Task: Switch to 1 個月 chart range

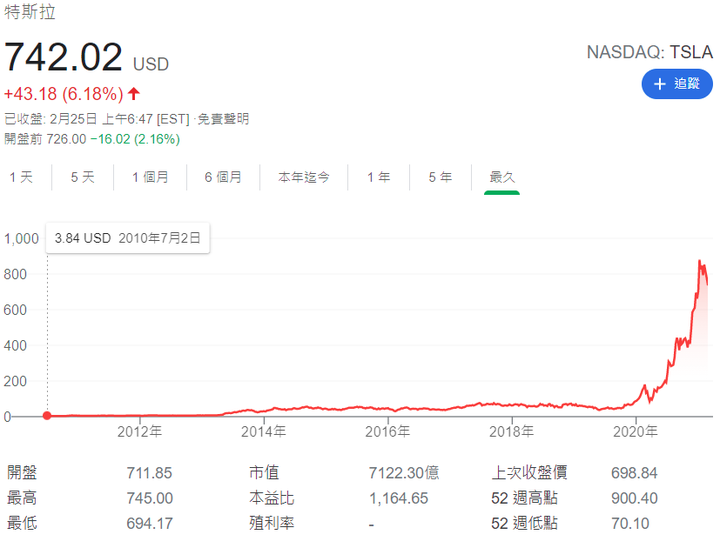Action: (x=150, y=177)
